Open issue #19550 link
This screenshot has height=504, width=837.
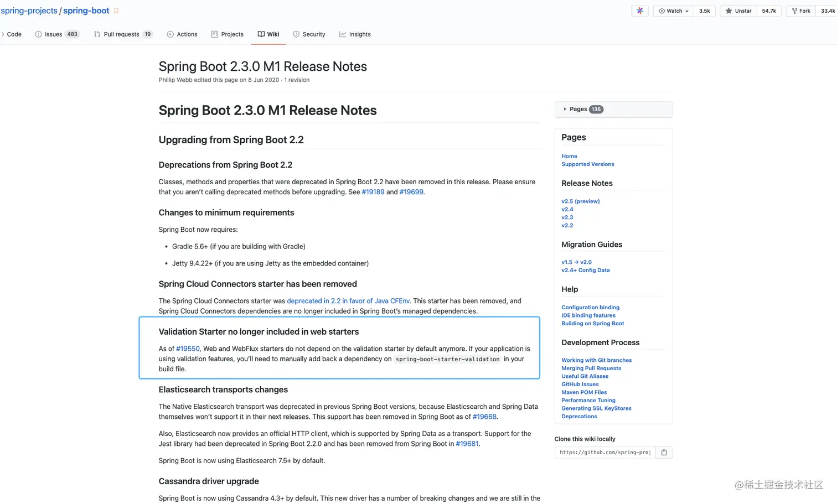coord(188,349)
